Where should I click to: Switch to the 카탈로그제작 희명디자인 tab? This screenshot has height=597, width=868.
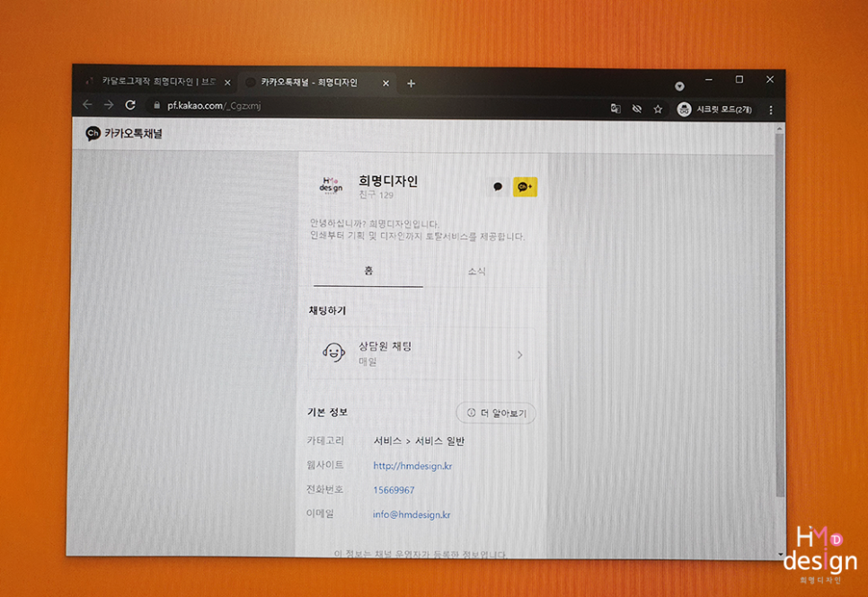click(x=158, y=82)
